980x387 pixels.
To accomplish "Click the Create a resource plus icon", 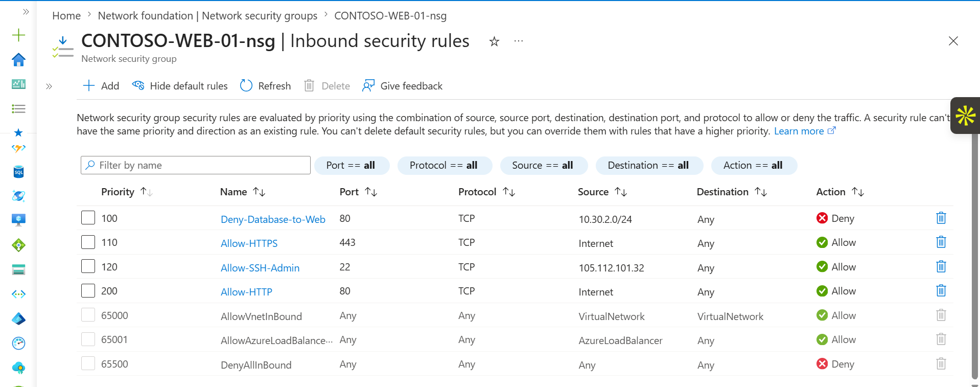I will 18,35.
